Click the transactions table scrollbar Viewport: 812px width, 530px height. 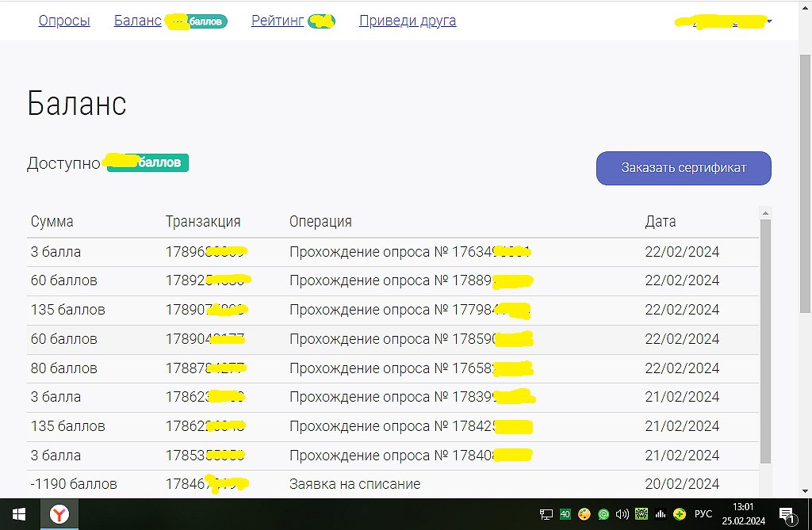point(765,341)
